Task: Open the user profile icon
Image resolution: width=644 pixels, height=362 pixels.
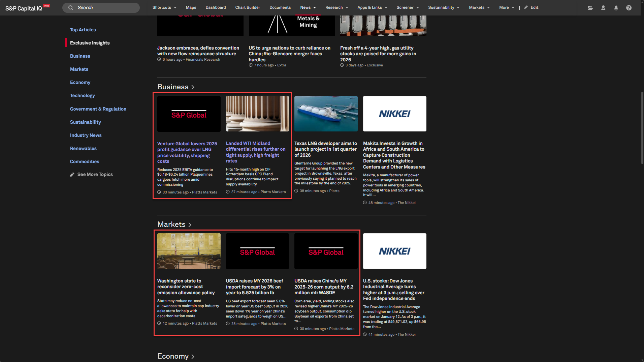Action: (x=603, y=8)
